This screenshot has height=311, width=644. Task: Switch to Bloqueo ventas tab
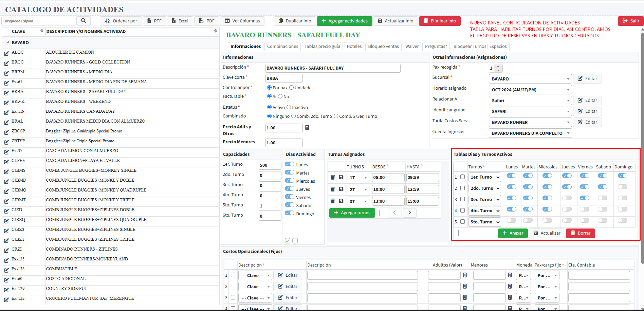point(383,47)
